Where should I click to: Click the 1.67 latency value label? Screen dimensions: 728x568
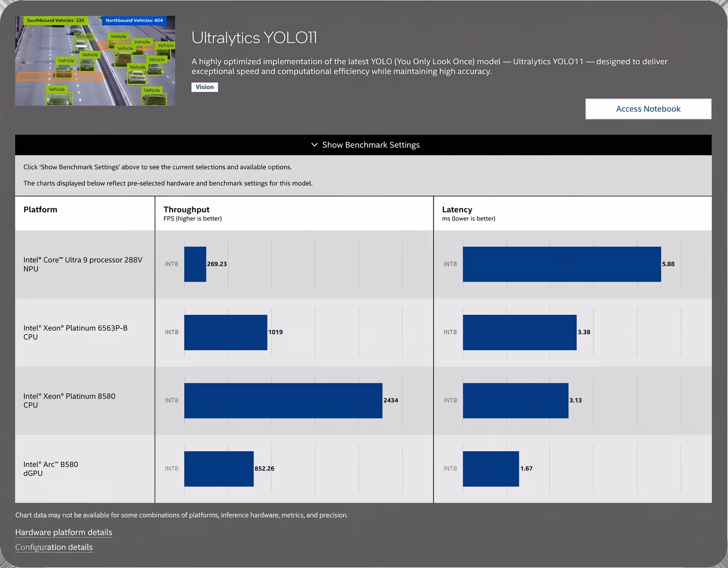(x=526, y=468)
